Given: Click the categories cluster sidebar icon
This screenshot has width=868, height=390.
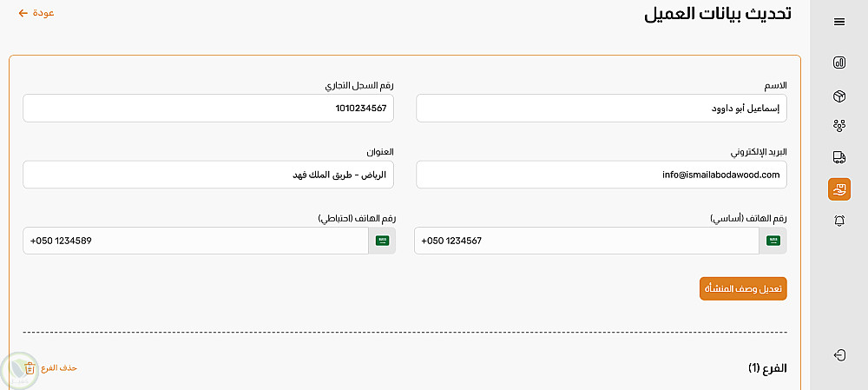Looking at the screenshot, I should [839, 126].
